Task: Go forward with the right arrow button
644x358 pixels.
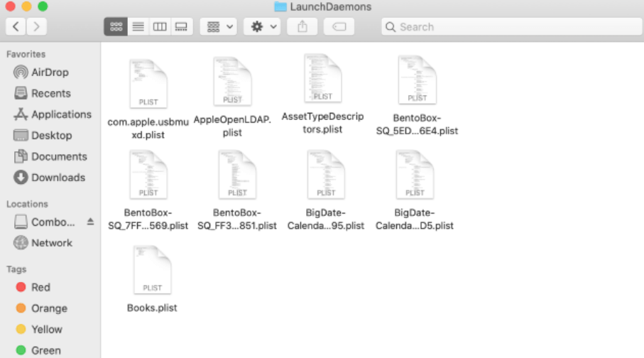Action: 36,27
